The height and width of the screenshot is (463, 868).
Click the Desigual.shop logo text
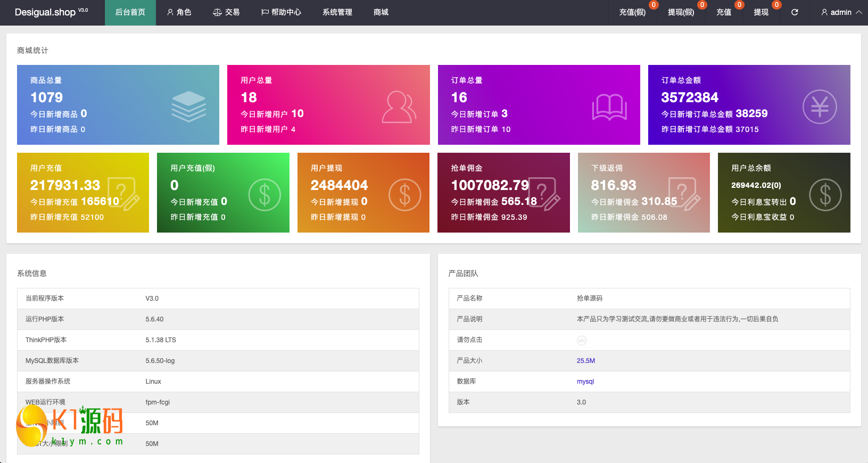tap(45, 12)
